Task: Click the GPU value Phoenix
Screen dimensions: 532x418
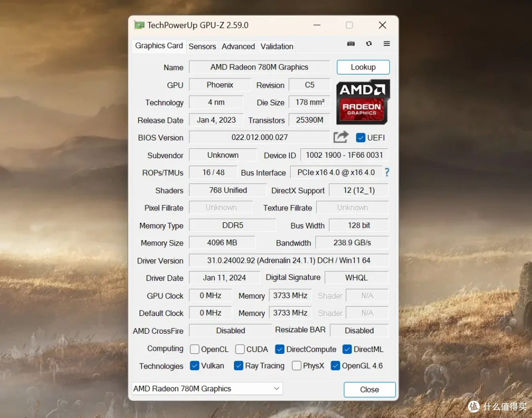Action: pos(220,85)
